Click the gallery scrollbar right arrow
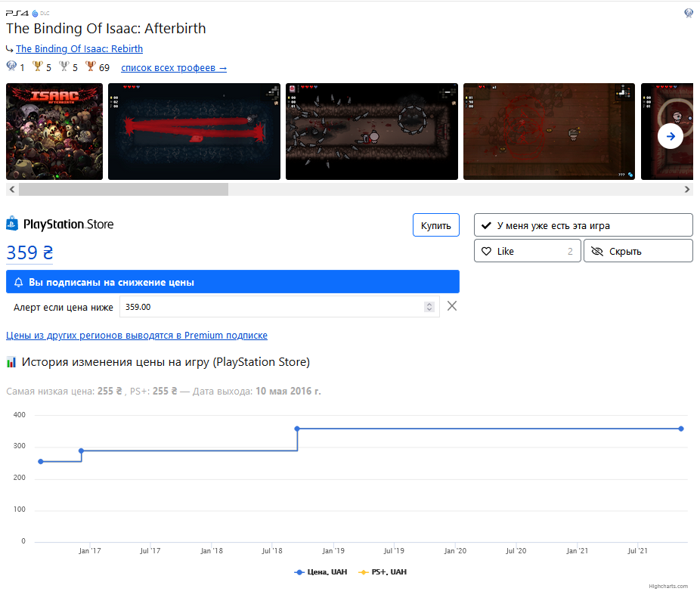This screenshot has height=610, width=700. tap(687, 189)
